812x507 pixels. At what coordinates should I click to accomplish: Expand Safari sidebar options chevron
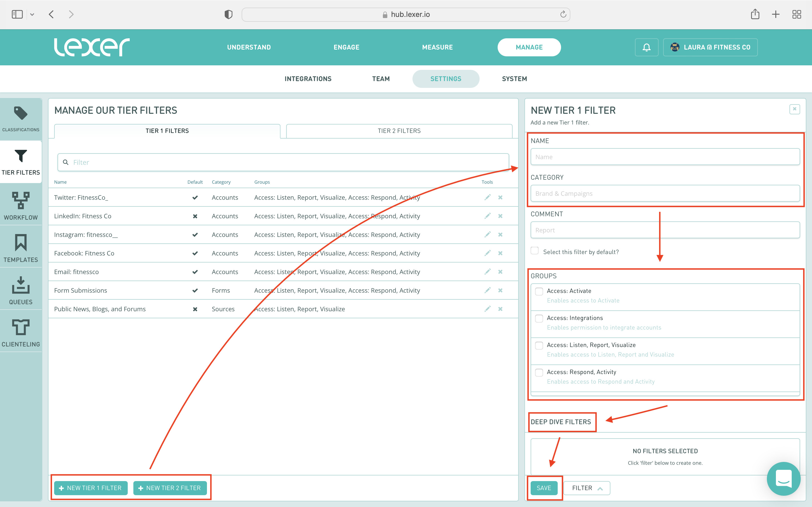32,14
